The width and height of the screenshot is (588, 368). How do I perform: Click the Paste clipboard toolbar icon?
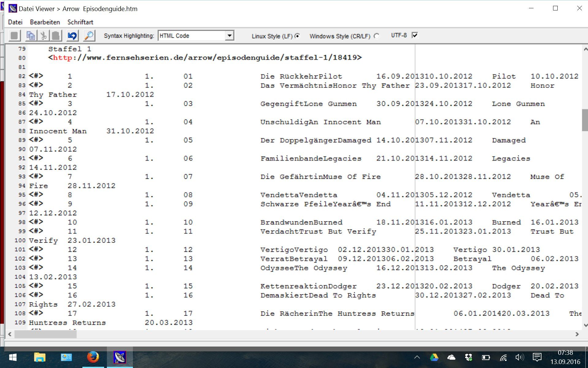click(x=56, y=36)
